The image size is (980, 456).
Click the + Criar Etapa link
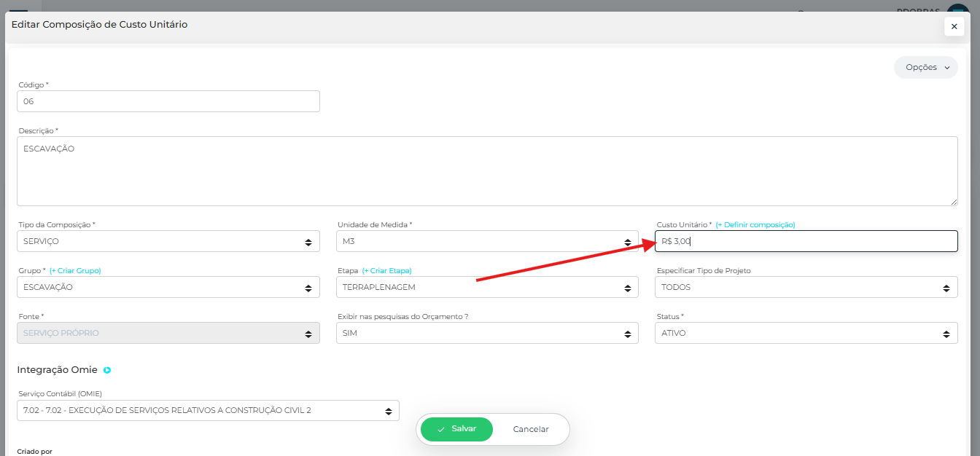pyautogui.click(x=386, y=271)
